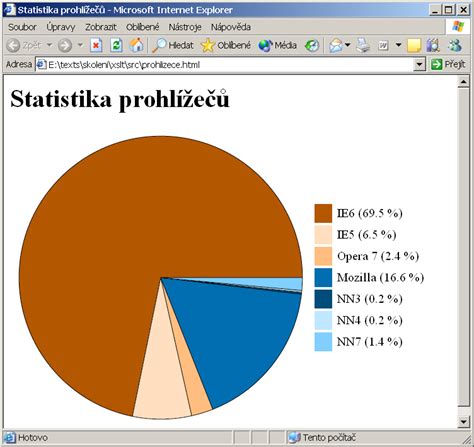Click the Mozilla blue legend swatch

[x=323, y=277]
